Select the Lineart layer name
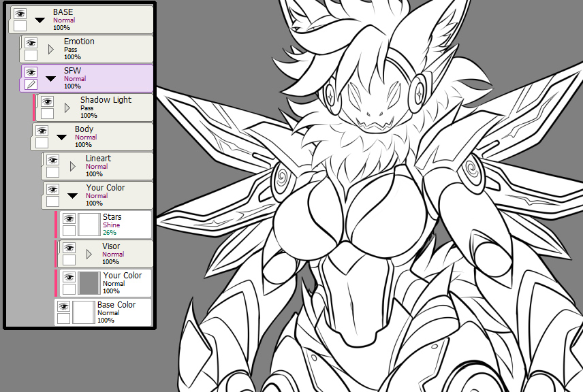This screenshot has width=583, height=392. point(99,159)
